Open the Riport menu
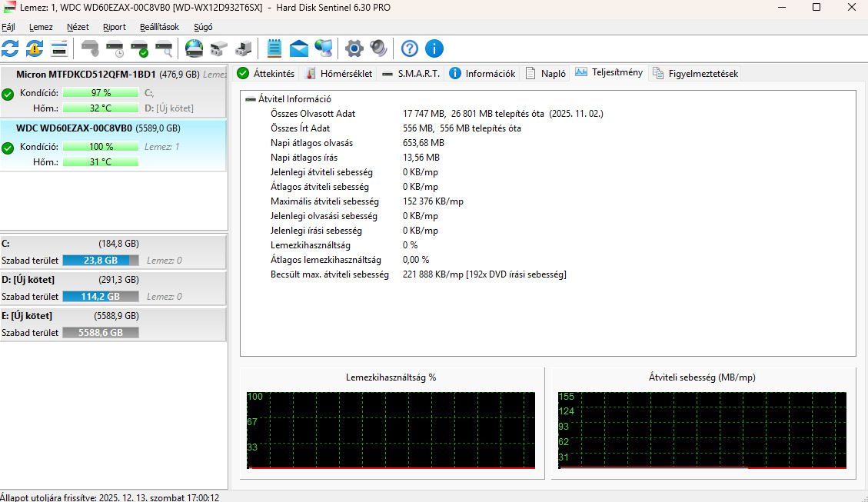The height and width of the screenshot is (502, 868). [114, 27]
